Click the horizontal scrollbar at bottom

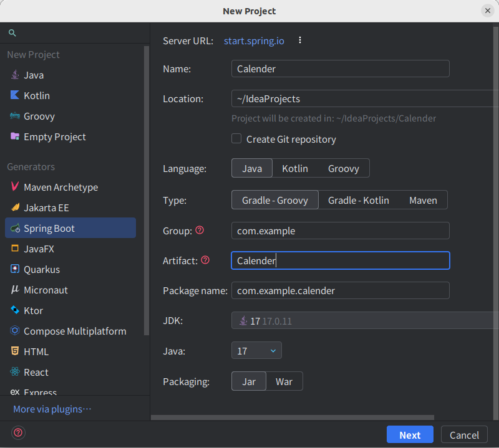[293, 417]
